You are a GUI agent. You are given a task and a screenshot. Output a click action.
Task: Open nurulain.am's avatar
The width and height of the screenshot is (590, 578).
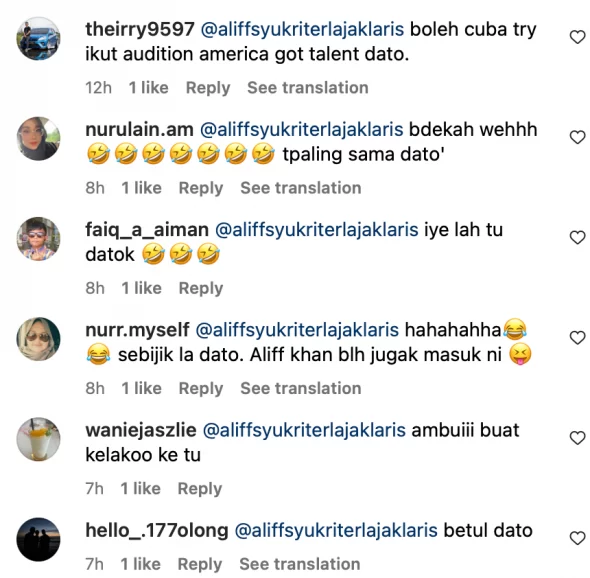(x=38, y=139)
